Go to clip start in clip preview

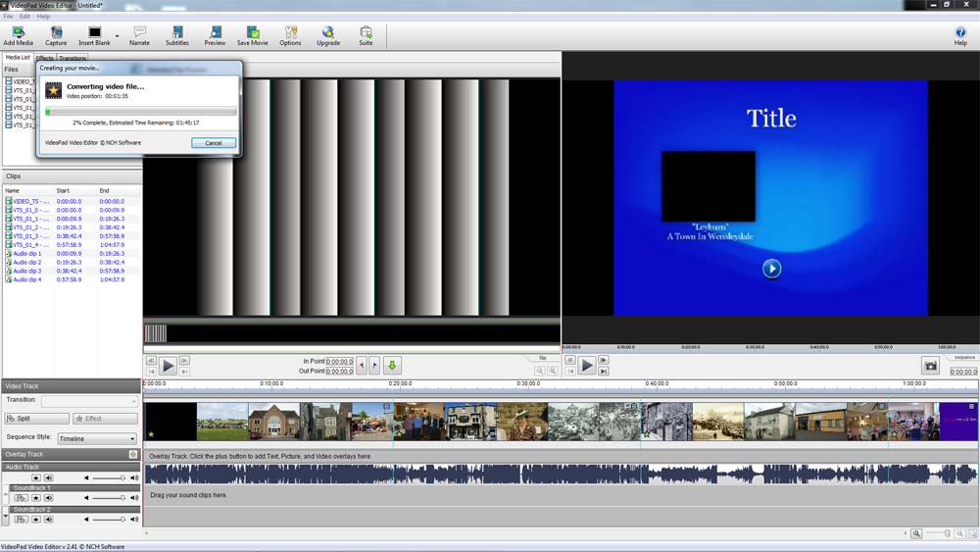(151, 372)
